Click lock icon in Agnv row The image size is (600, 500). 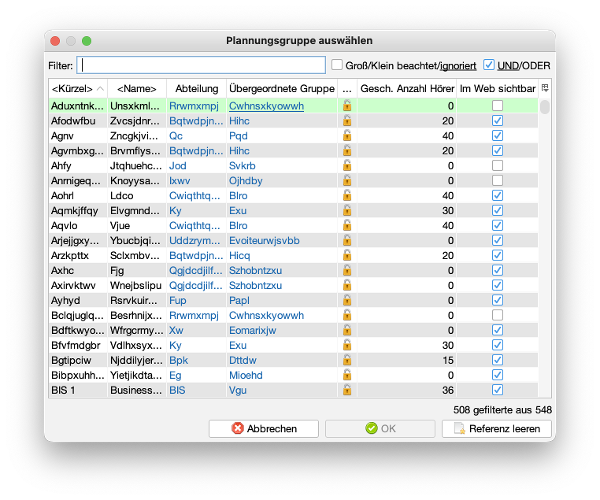point(347,135)
